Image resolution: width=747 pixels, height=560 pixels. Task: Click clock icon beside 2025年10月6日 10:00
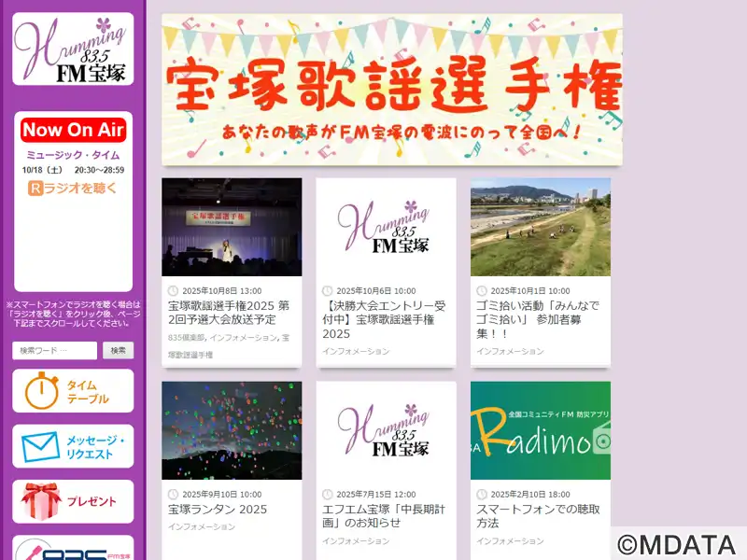pos(328,291)
